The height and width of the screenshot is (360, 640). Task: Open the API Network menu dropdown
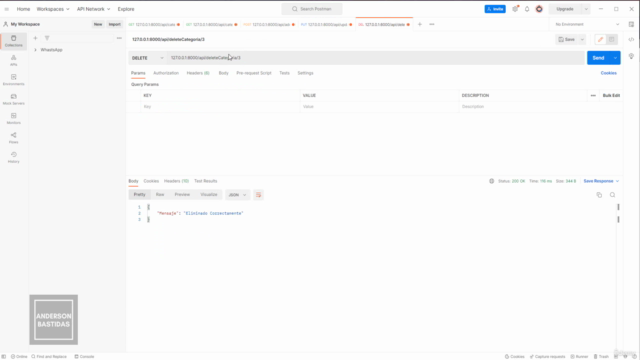point(93,9)
